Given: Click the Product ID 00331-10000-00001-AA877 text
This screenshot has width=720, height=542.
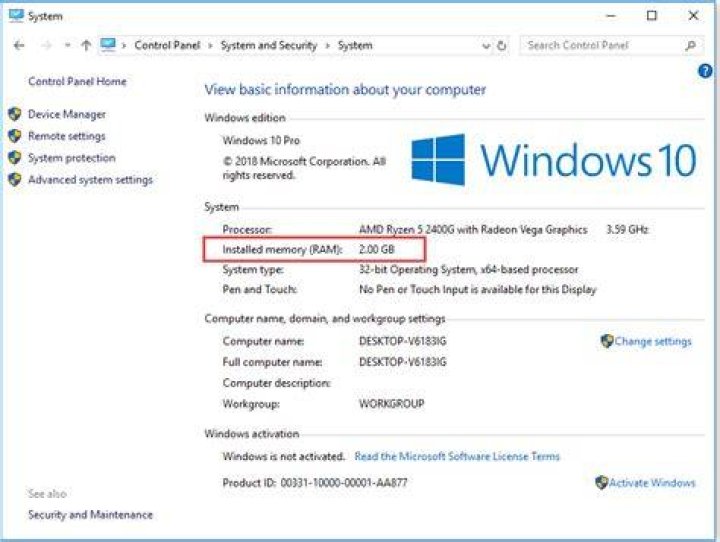Looking at the screenshot, I should point(315,483).
